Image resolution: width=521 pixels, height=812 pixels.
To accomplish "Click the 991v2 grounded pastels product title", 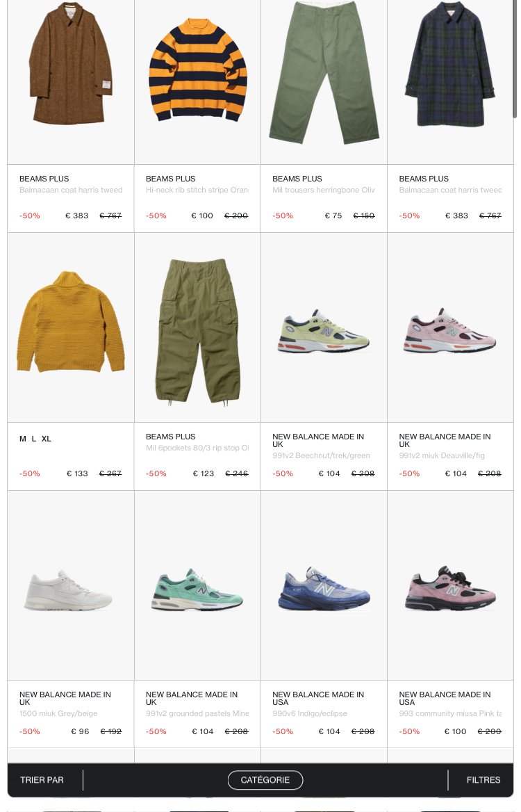I will (197, 713).
